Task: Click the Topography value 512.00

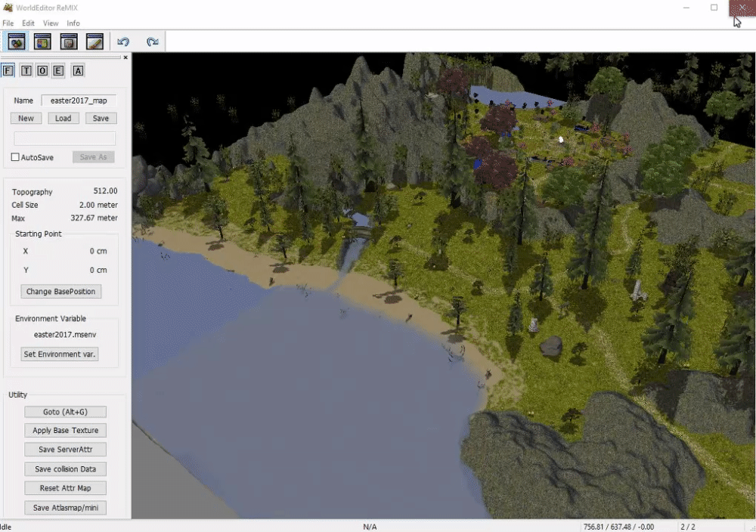Action: tap(105, 191)
